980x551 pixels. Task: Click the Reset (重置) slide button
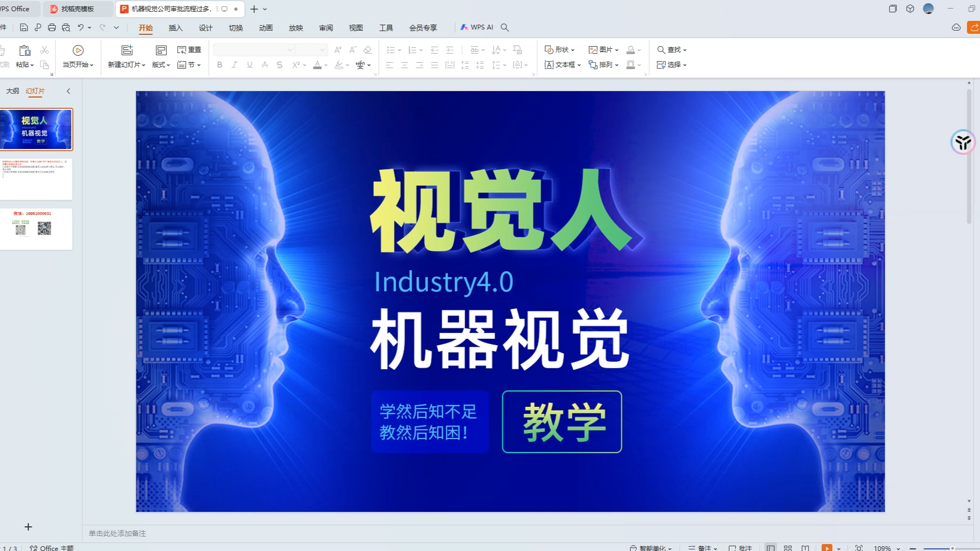pos(189,50)
